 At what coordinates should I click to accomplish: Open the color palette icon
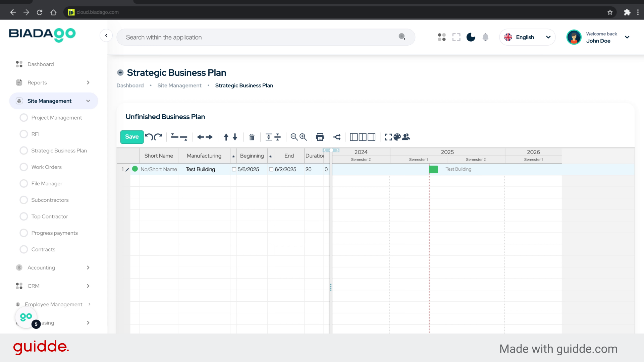[397, 137]
